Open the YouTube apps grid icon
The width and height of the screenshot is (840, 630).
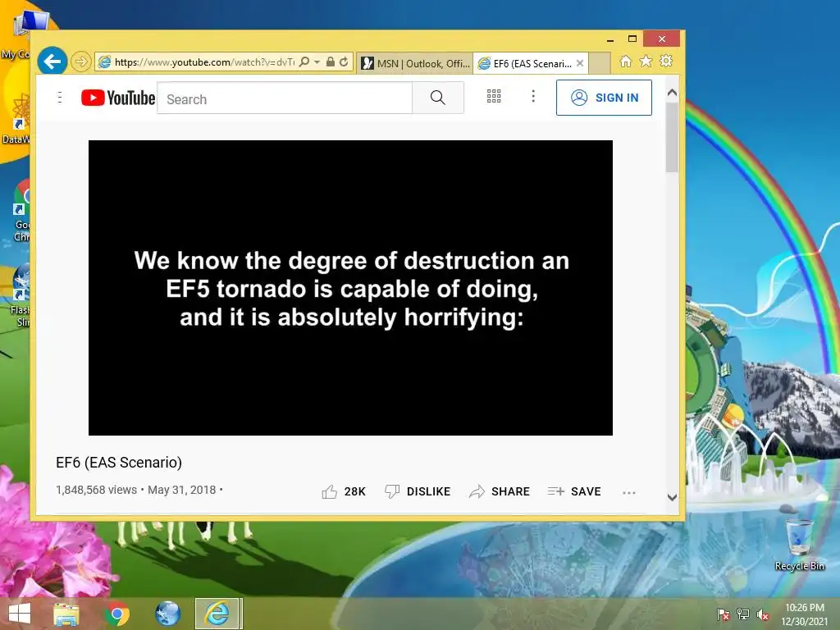click(x=493, y=97)
